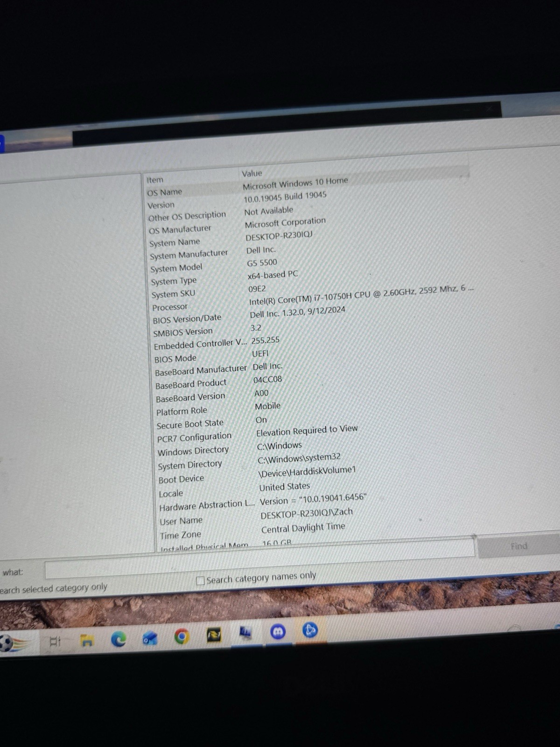The height and width of the screenshot is (747, 560).
Task: Click the \Device\HarddiskVolume1 value
Action: pyautogui.click(x=307, y=472)
